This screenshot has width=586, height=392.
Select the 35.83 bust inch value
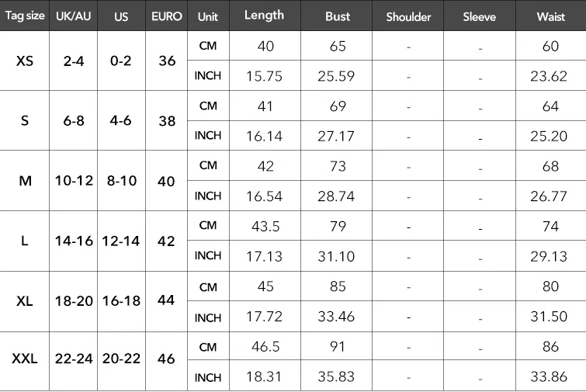pyautogui.click(x=337, y=376)
